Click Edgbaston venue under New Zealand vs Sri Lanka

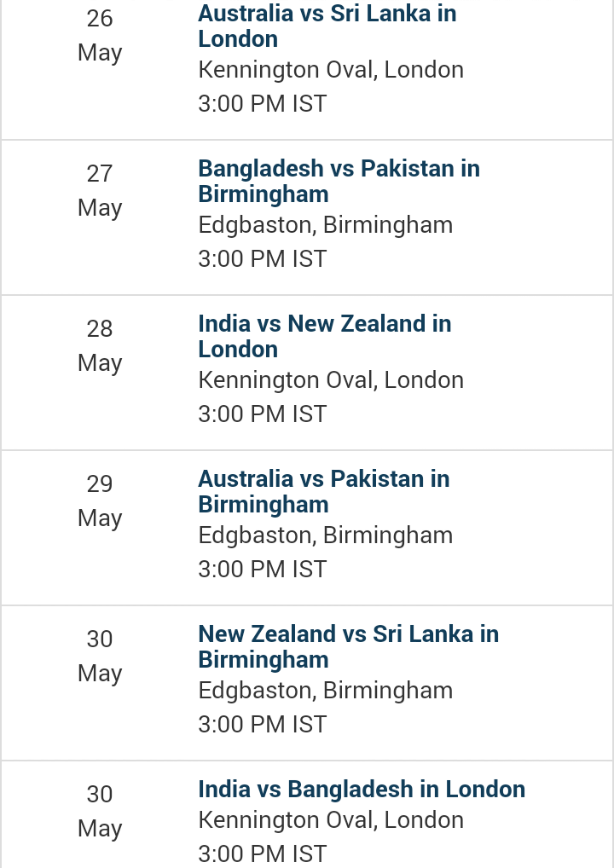[x=326, y=690]
